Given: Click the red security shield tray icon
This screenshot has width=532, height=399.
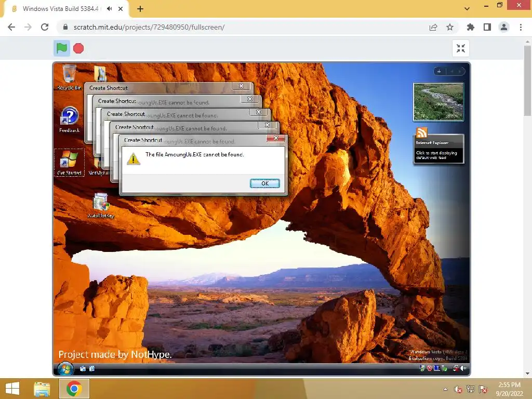Looking at the screenshot, I should point(429,368).
